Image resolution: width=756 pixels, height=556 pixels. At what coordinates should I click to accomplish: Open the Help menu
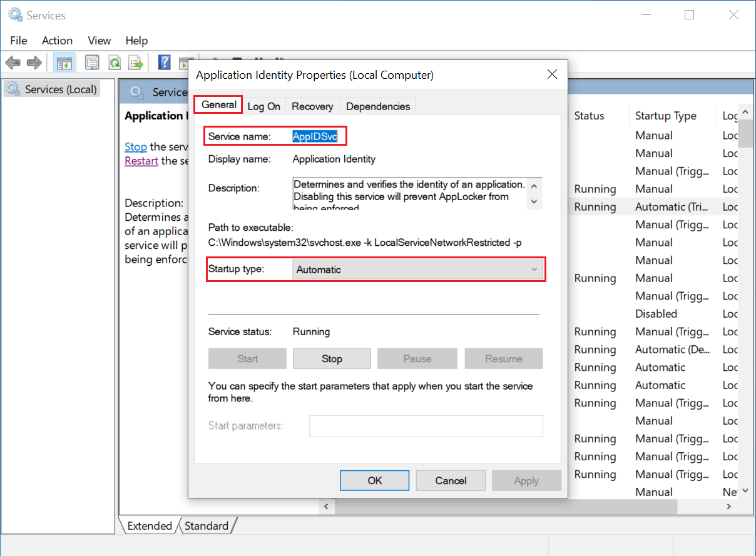tap(136, 41)
